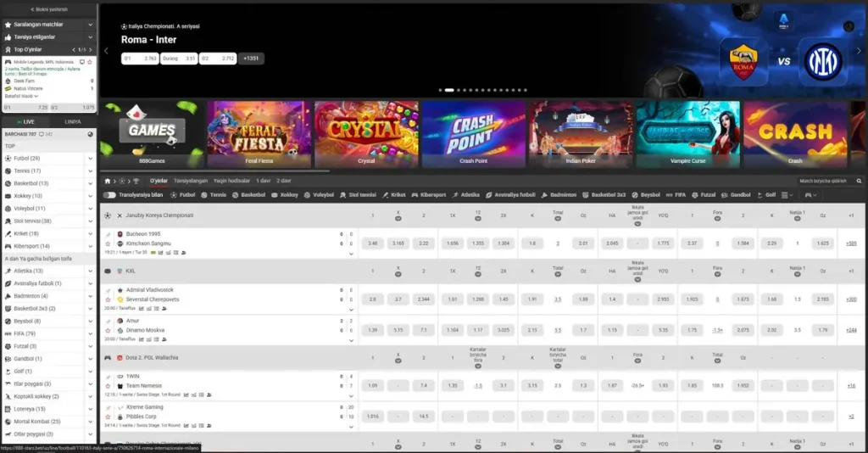The width and height of the screenshot is (868, 453).
Task: Click the home icon in breadcrumb bar
Action: (x=108, y=181)
